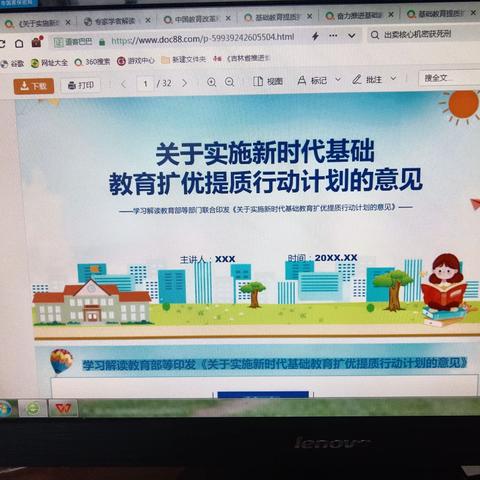Click the Windows Start button
Viewport: 480px width, 480px height.
click(x=5, y=408)
